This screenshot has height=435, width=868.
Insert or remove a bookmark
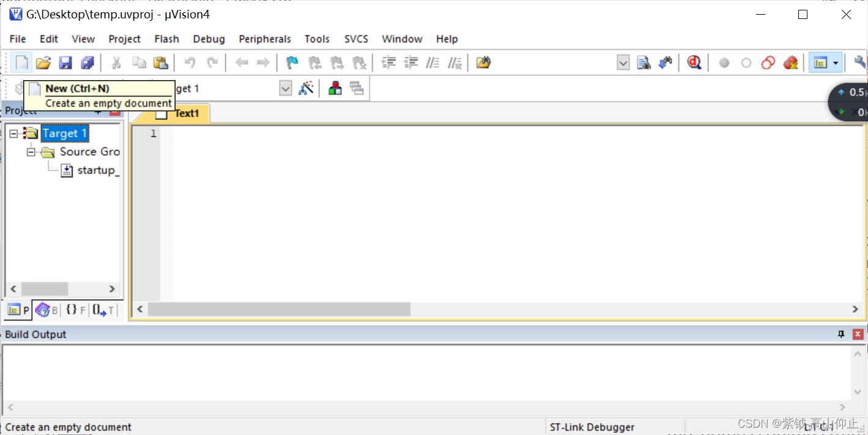[293, 62]
